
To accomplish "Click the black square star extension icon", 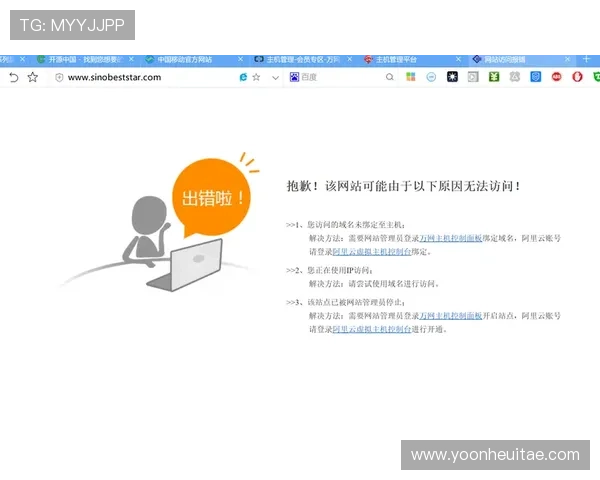I will tap(452, 77).
